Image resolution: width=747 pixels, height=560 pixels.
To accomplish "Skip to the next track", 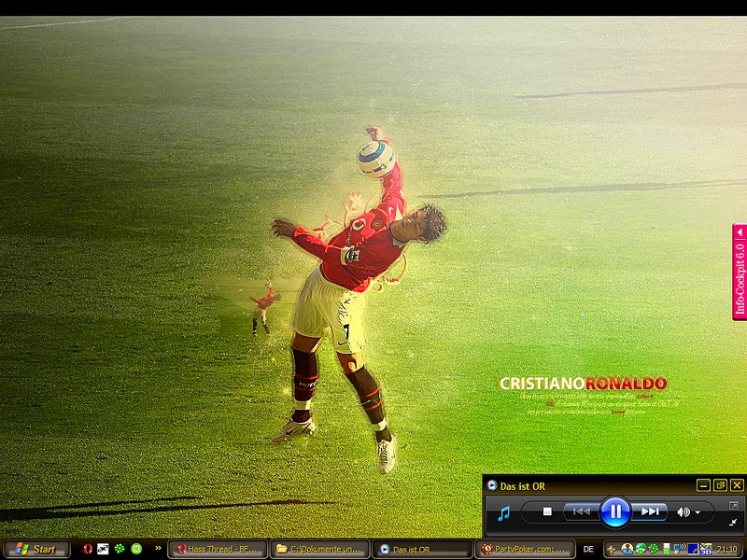I will pyautogui.click(x=650, y=511).
